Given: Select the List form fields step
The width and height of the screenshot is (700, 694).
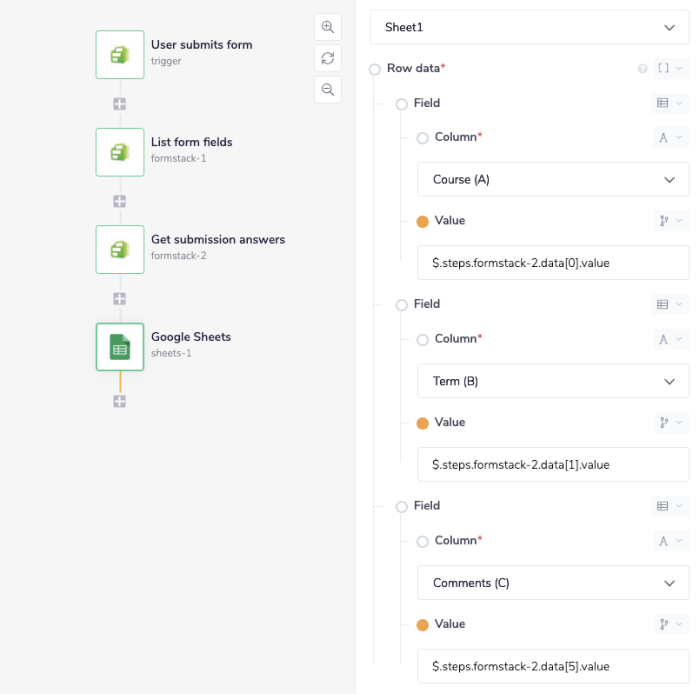Looking at the screenshot, I should click(120, 152).
